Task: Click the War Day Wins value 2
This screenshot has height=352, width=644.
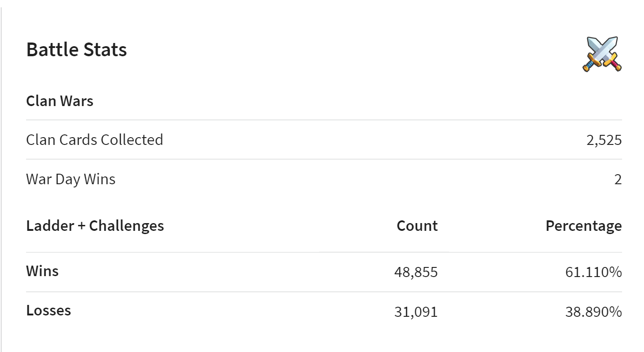Action: click(x=618, y=179)
